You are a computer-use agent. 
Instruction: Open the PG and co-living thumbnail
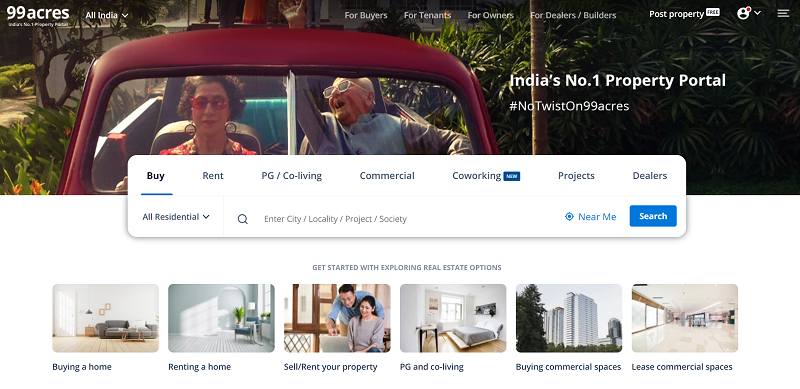(x=453, y=318)
